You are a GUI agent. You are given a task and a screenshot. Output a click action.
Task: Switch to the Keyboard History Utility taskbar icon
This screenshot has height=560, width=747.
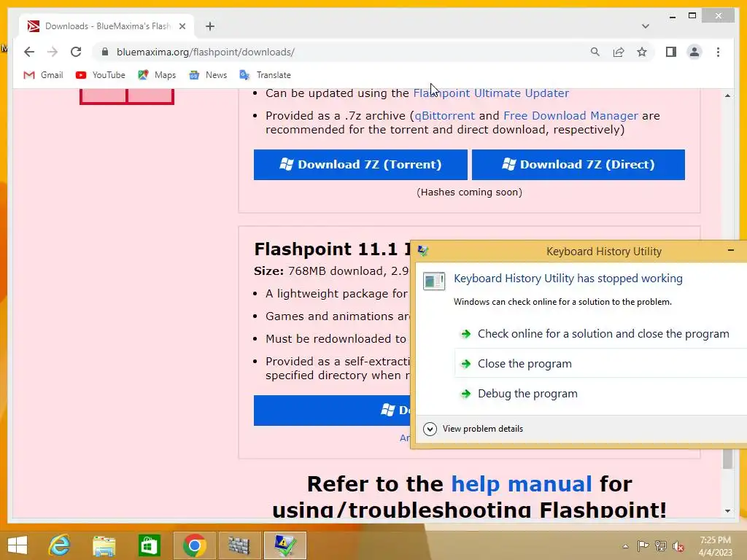point(285,545)
